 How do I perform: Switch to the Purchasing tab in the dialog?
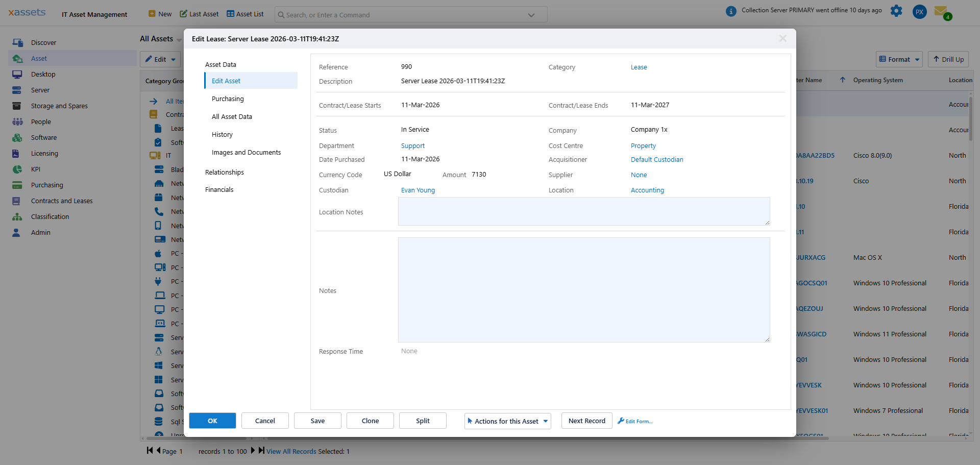click(x=227, y=99)
